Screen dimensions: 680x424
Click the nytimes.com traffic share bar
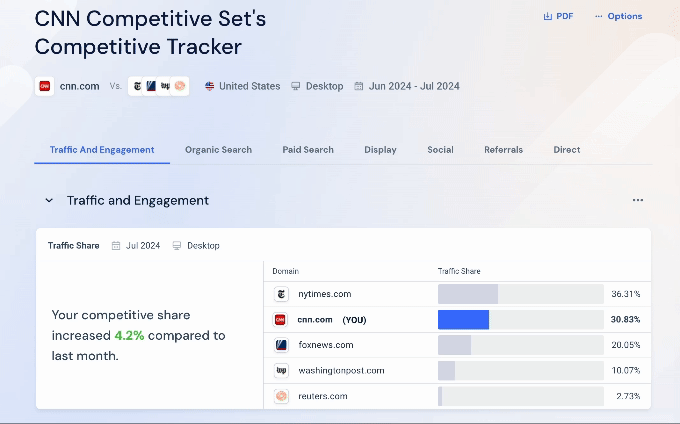point(468,294)
